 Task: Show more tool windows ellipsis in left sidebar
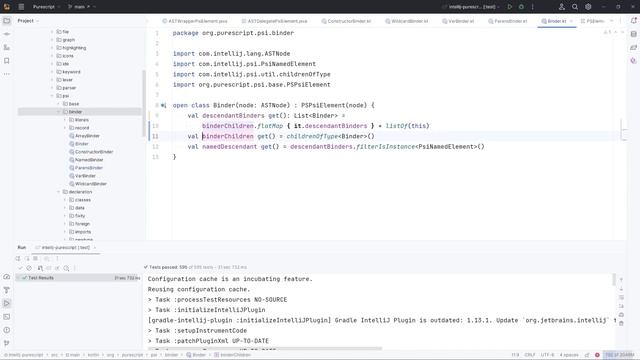coord(7,74)
